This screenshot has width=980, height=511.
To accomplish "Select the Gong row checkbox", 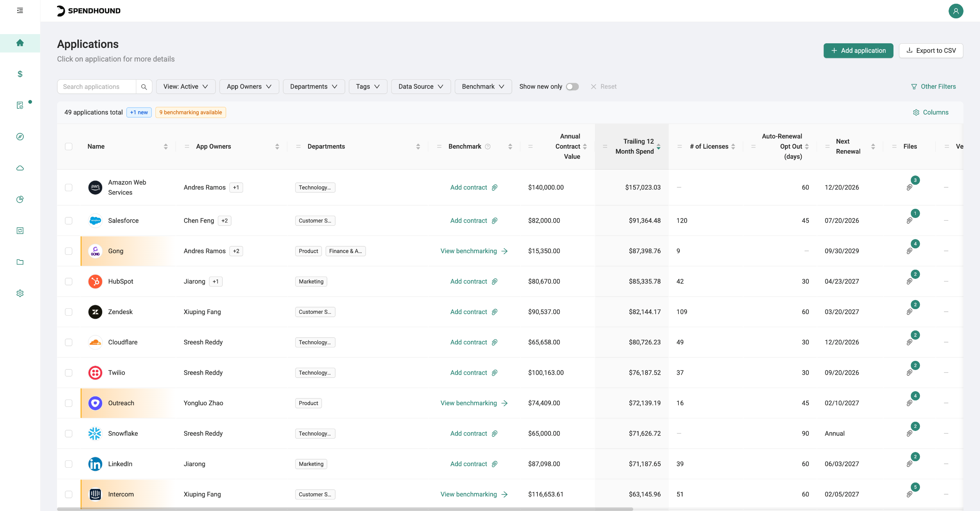I will [69, 251].
